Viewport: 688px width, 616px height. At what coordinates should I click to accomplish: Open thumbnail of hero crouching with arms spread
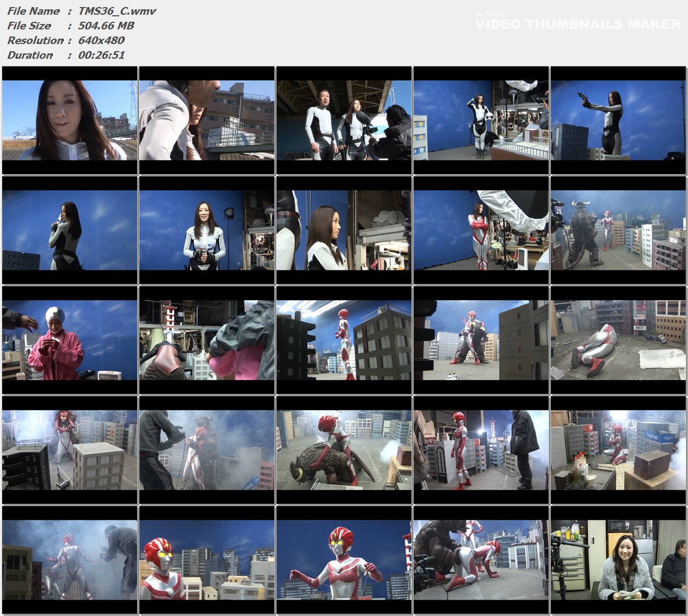pos(344,560)
